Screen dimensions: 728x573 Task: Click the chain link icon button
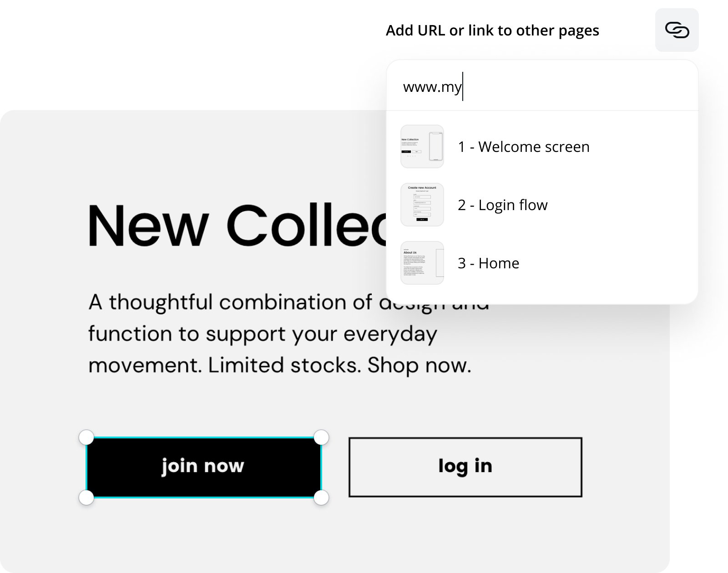(x=677, y=30)
